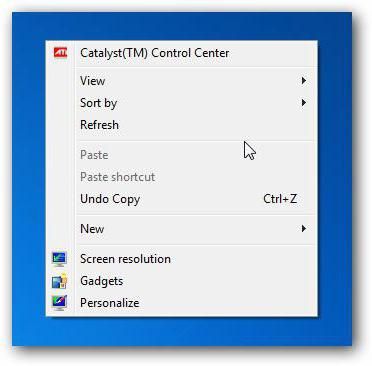Open Screen resolution settings text entry
372x366 pixels.
(125, 259)
